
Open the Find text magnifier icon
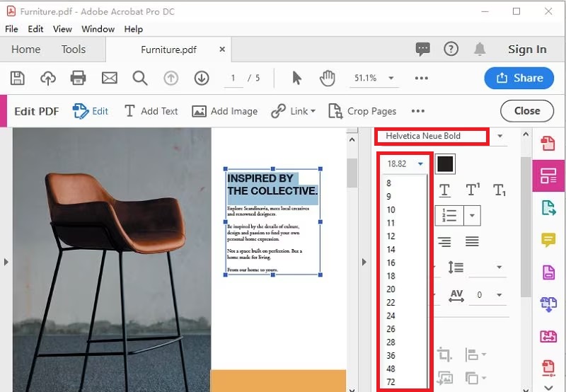(x=140, y=78)
